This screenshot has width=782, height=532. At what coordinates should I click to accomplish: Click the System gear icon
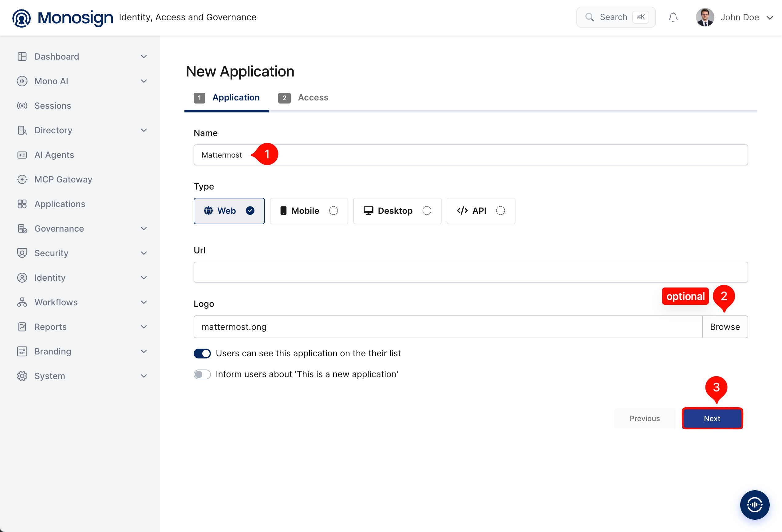22,376
